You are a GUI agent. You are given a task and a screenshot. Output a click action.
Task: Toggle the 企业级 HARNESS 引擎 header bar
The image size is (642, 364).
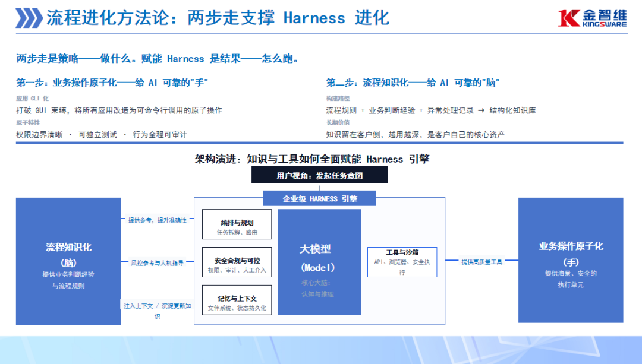coord(319,198)
